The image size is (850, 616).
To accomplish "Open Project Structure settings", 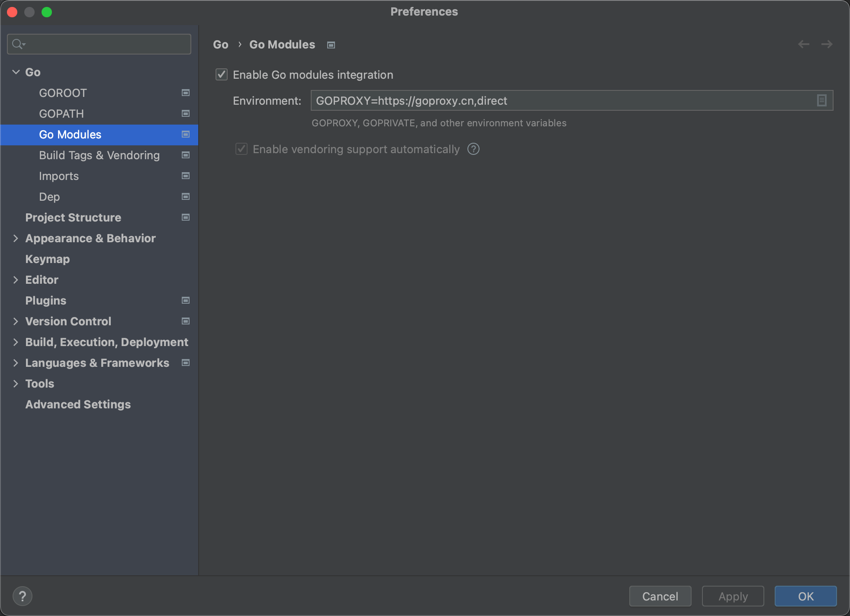I will click(100, 217).
